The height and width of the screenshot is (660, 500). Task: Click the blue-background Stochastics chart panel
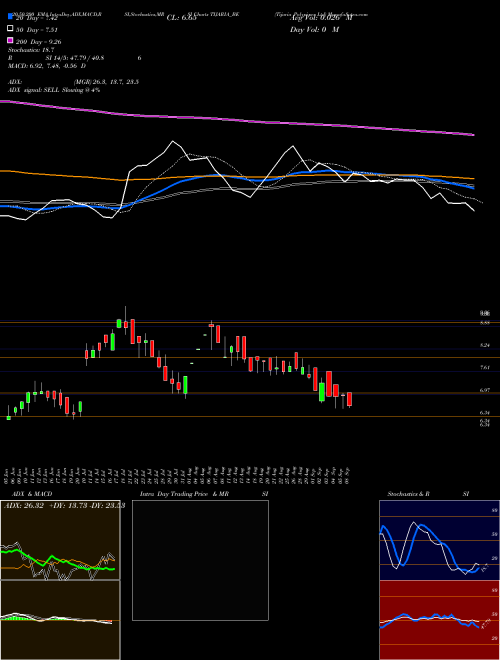point(439,540)
